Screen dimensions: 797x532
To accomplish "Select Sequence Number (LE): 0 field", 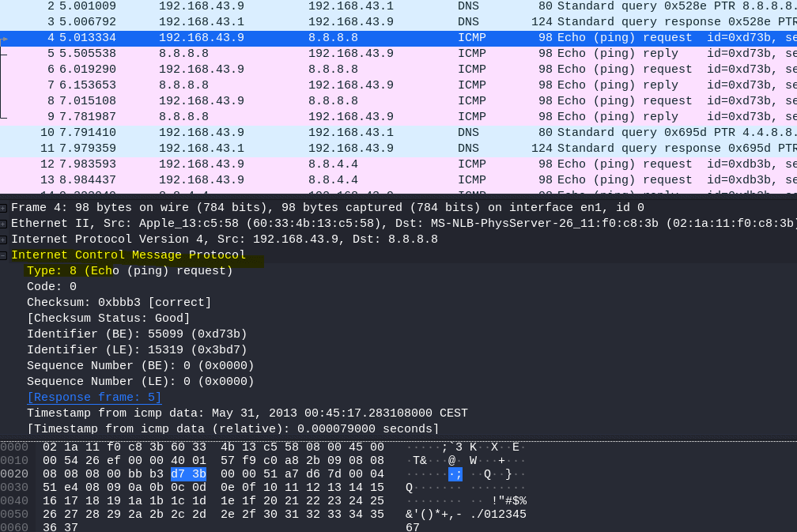I will 140,382.
